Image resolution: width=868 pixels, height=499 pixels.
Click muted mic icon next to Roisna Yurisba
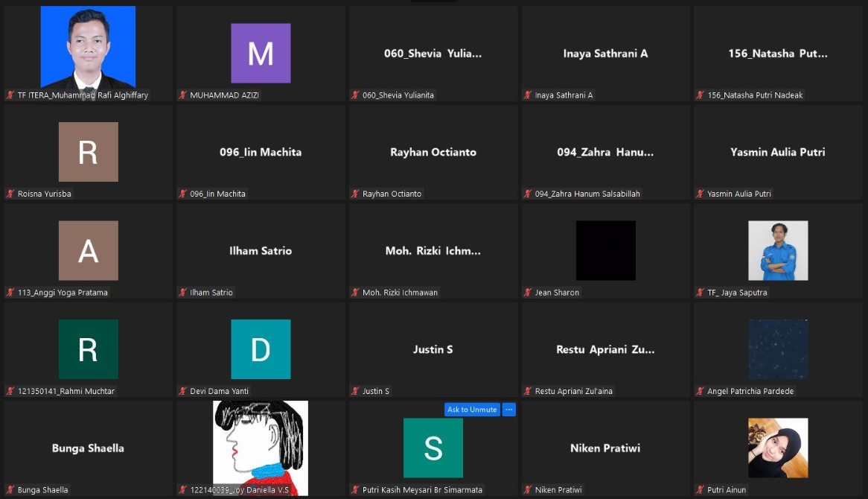pos(10,194)
